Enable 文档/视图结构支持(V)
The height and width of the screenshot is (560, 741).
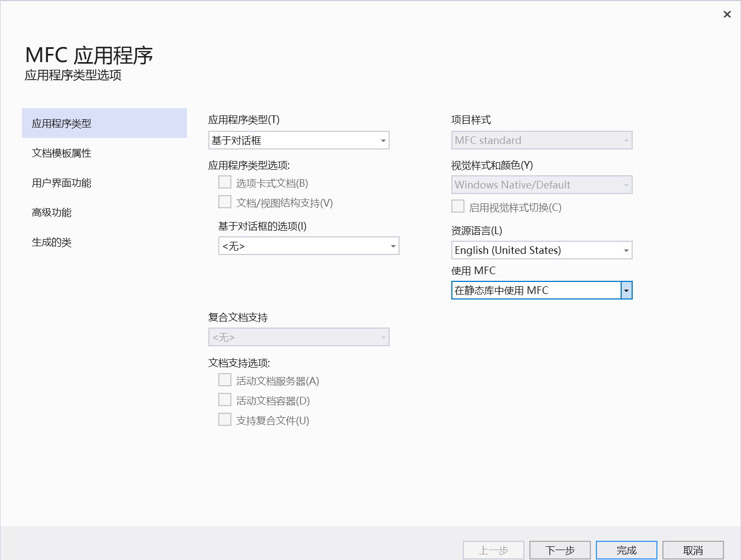pyautogui.click(x=225, y=202)
